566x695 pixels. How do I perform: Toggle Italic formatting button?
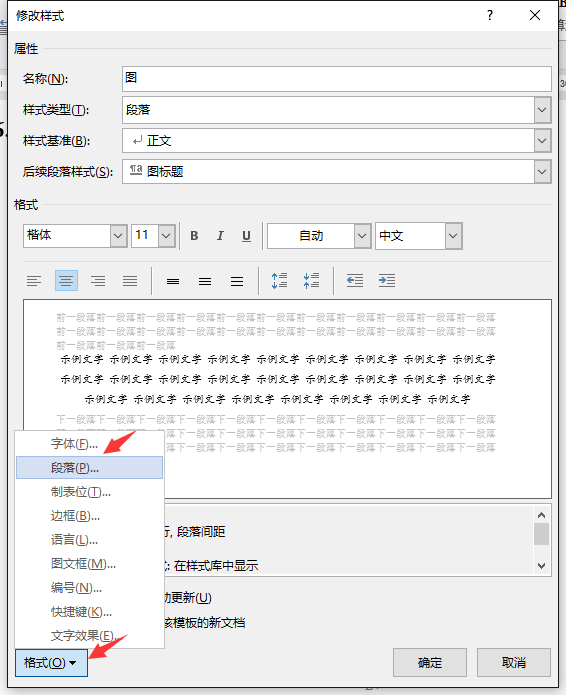220,236
